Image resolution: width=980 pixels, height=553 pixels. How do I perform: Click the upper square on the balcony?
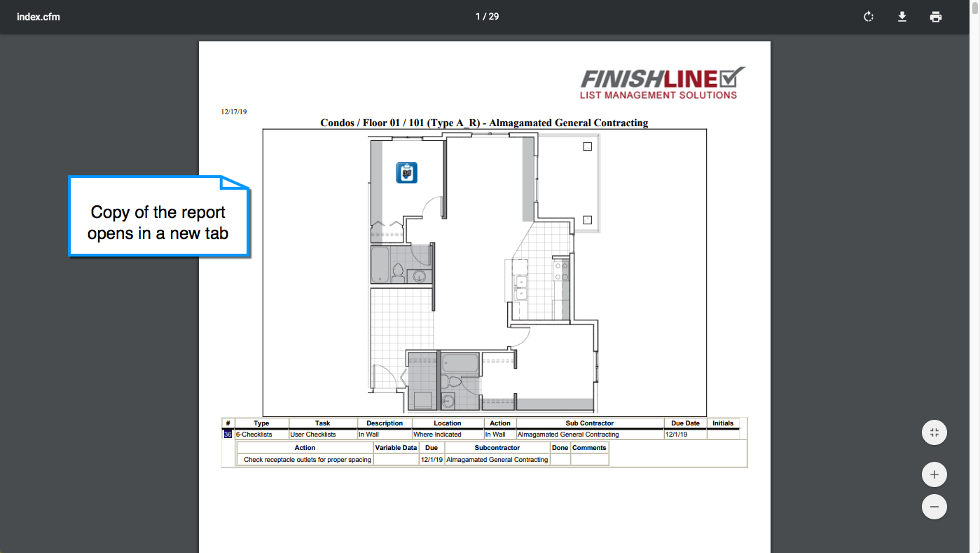(x=587, y=146)
